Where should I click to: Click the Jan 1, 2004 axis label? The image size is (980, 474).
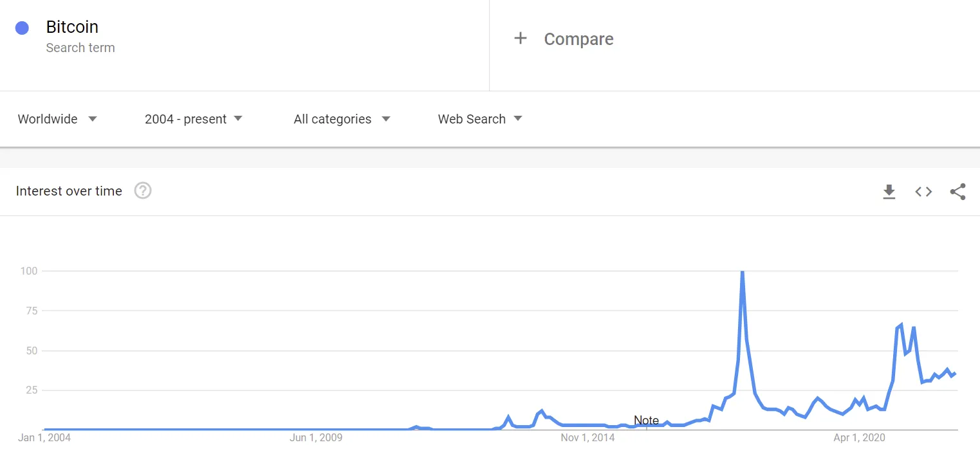click(x=44, y=438)
